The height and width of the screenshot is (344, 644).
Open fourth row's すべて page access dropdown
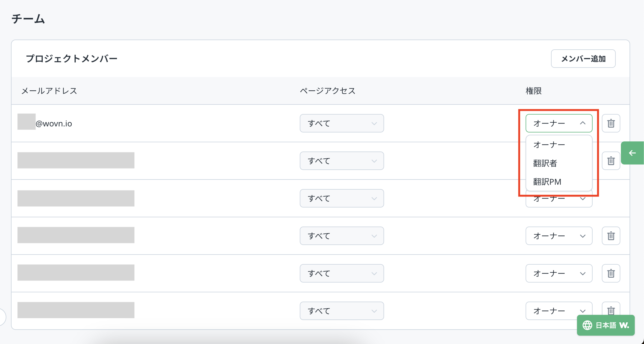click(342, 236)
